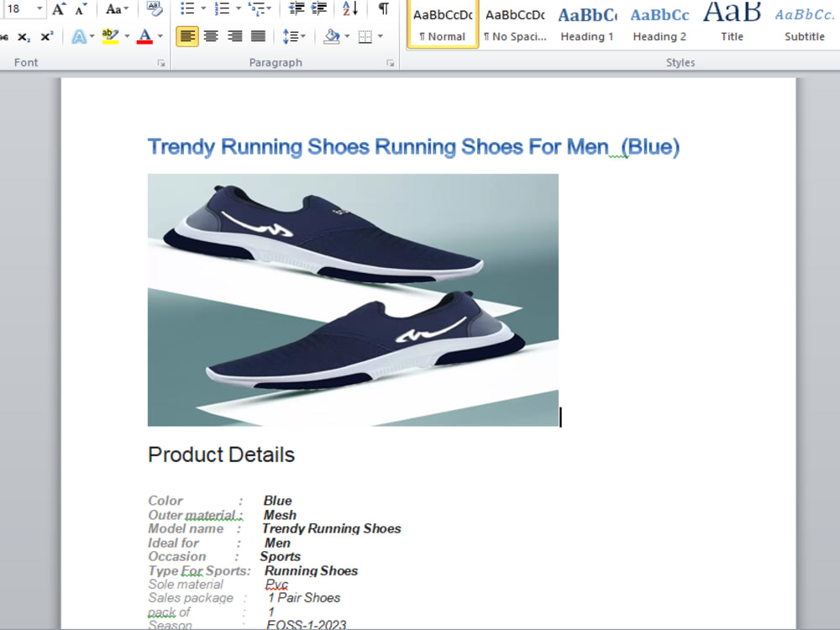
Task: Click the 'Running Shoes' sports type value
Action: [312, 570]
